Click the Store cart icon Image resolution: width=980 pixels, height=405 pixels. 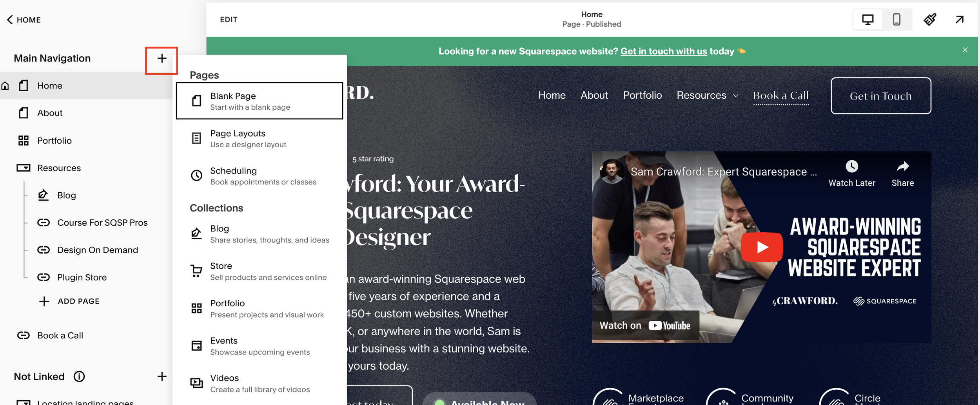point(196,271)
